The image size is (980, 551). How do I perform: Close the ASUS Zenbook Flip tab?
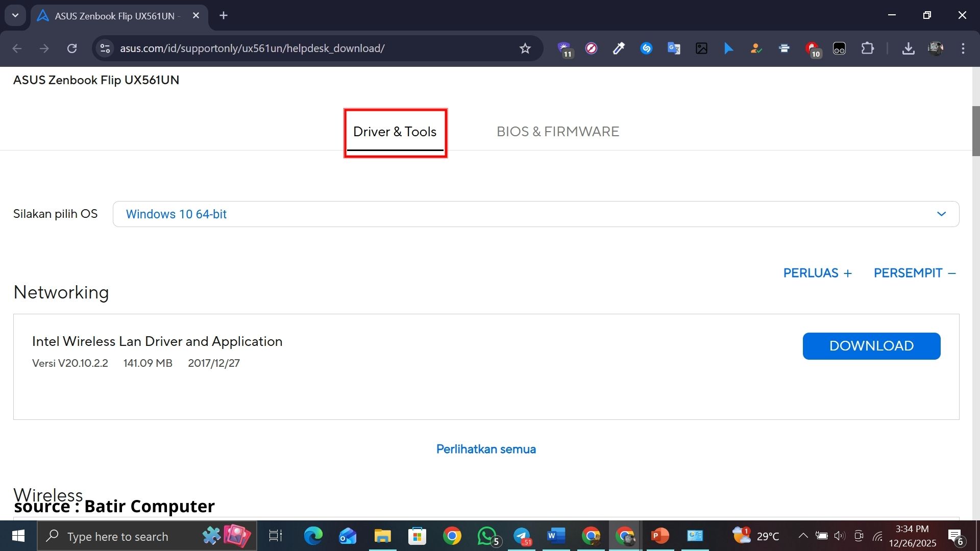(x=196, y=16)
